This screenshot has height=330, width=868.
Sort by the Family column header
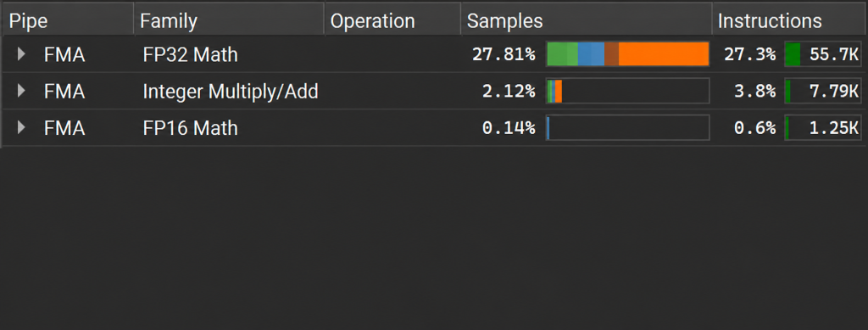[x=229, y=21]
